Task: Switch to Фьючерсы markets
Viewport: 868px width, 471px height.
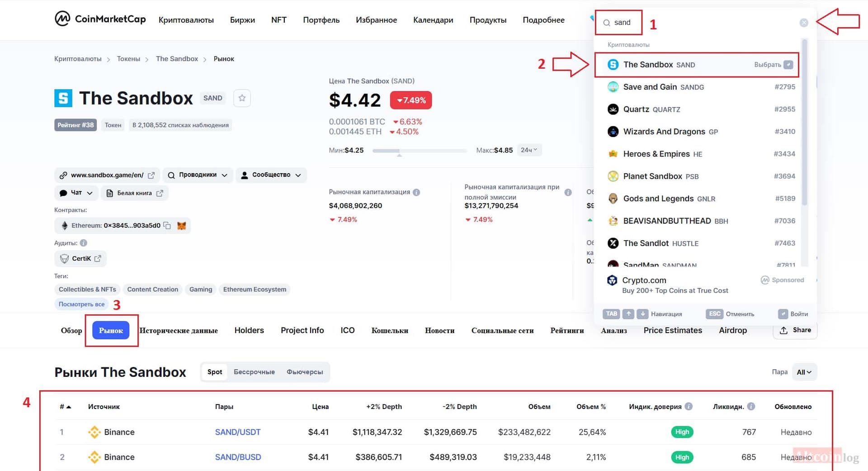Action: [305, 372]
